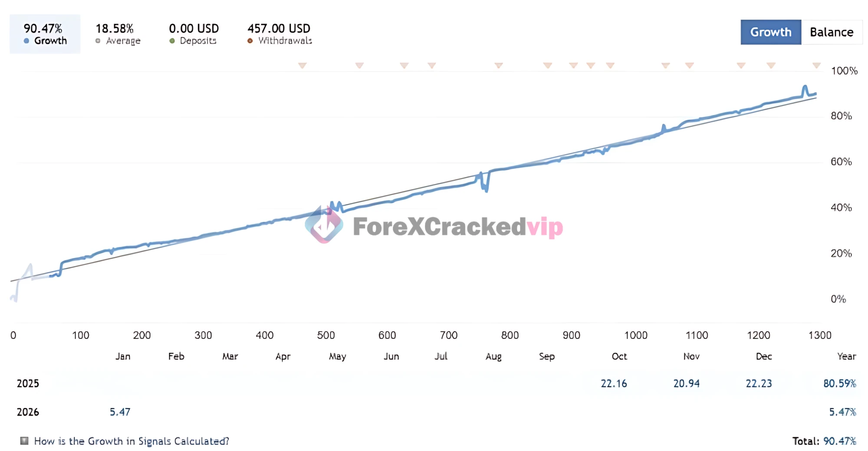
Task: Click the 457.00 USD withdrawals amount
Action: coord(279,29)
